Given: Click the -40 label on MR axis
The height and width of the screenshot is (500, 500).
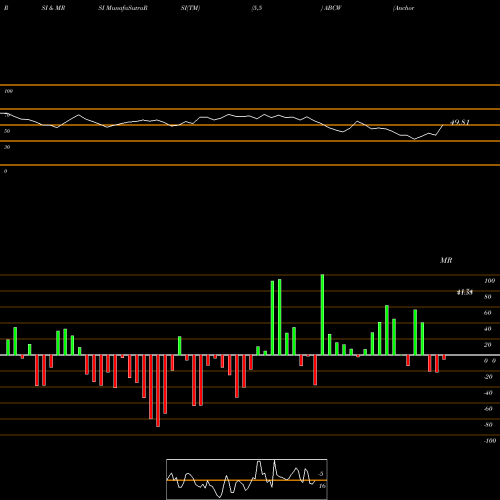Looking at the screenshot, I should click(x=488, y=393).
